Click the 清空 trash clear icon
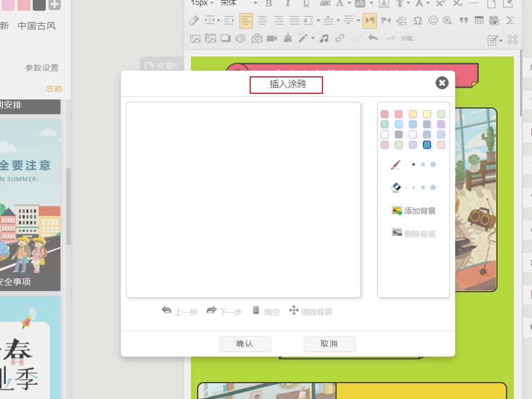Screen dimensions: 532x399 pyautogui.click(x=256, y=310)
